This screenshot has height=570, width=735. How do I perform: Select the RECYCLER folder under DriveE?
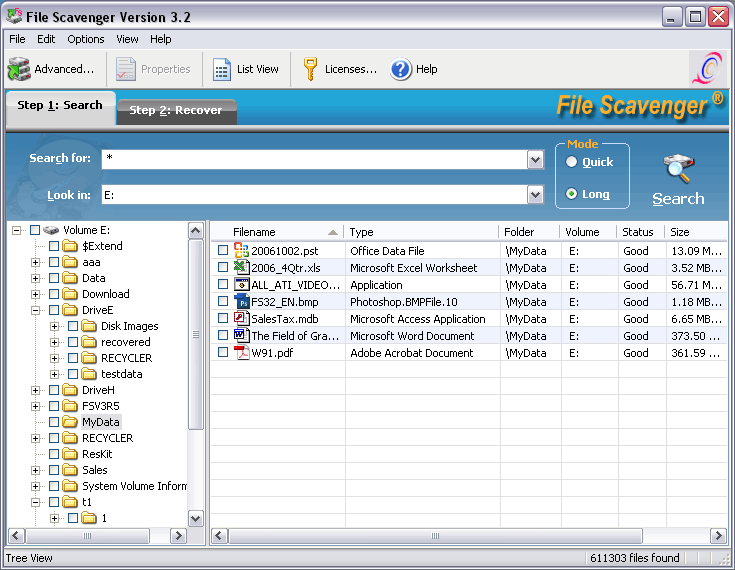coord(126,358)
